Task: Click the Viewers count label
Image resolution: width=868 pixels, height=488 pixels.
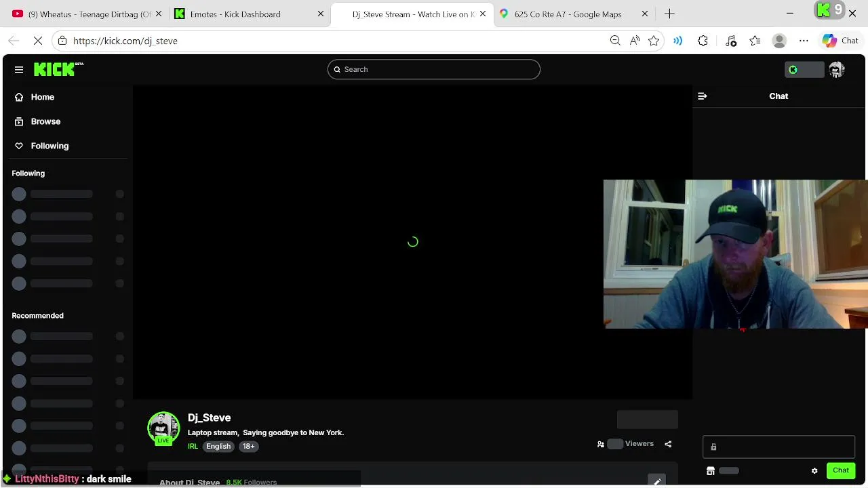Action: 639,444
